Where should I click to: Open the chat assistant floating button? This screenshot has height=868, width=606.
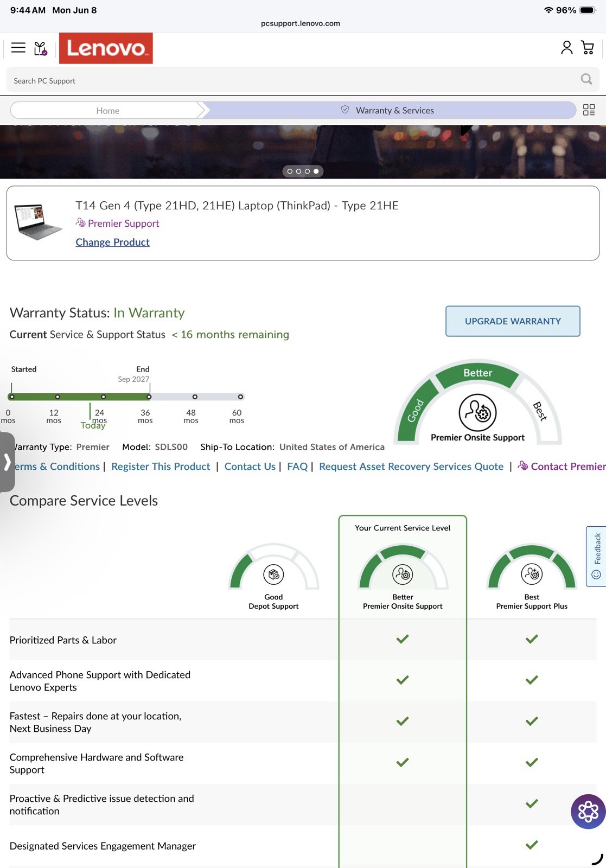(588, 812)
